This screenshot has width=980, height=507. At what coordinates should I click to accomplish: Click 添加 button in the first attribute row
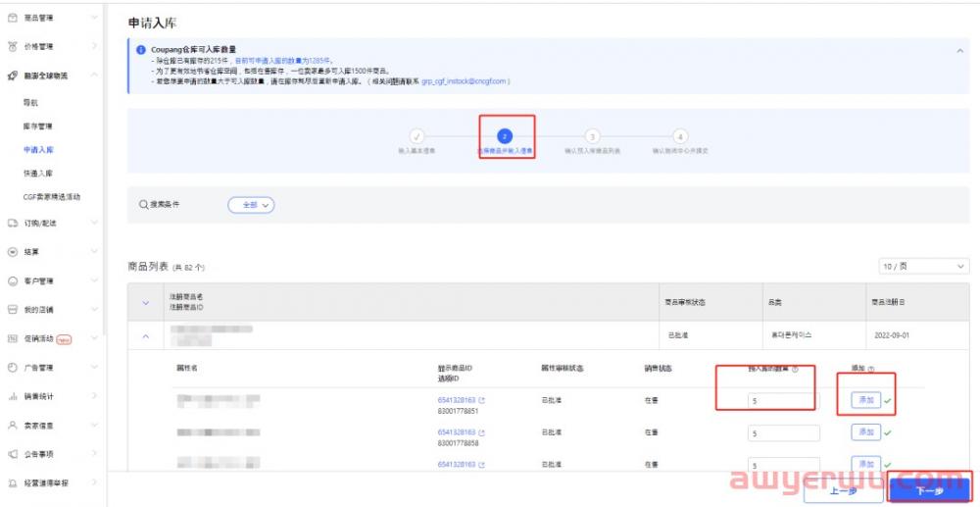865,400
